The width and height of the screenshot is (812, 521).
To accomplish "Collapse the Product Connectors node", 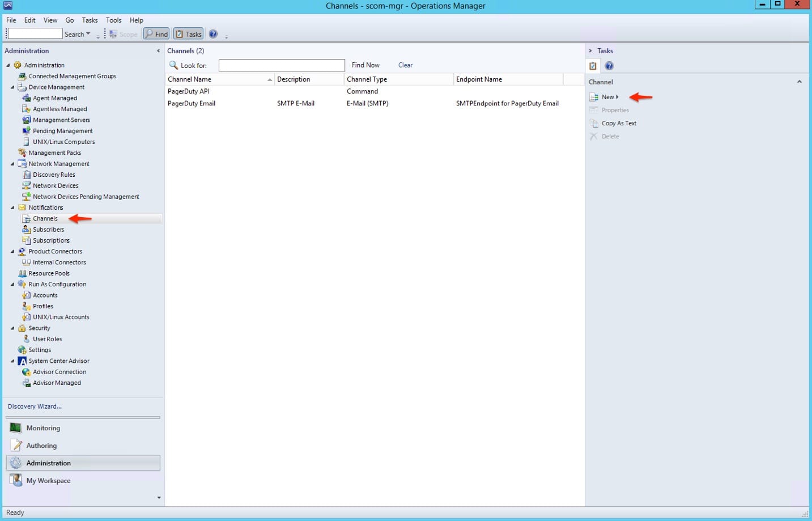I will 12,251.
